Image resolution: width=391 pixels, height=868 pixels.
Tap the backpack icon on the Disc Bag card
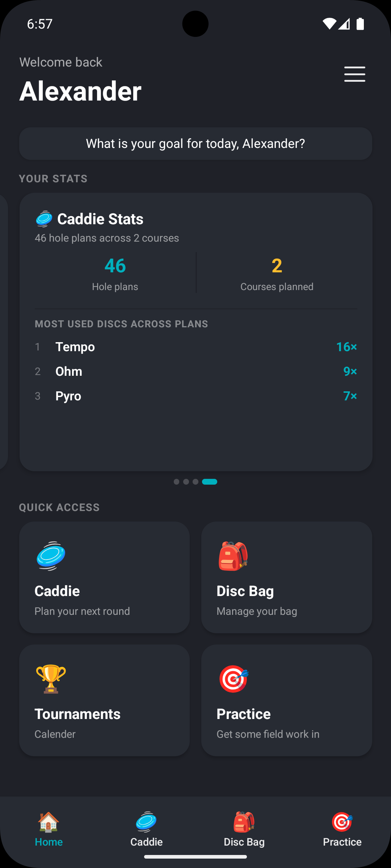tap(233, 556)
